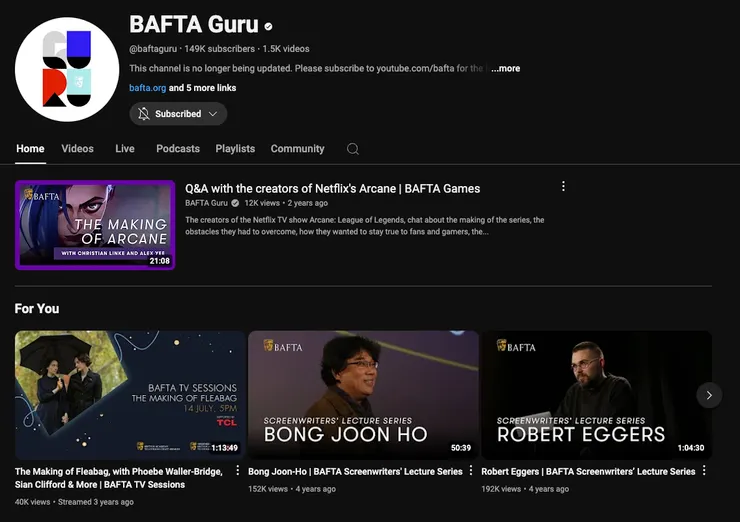Open the Live tab
Screen dimensions: 740x522
[125, 149]
